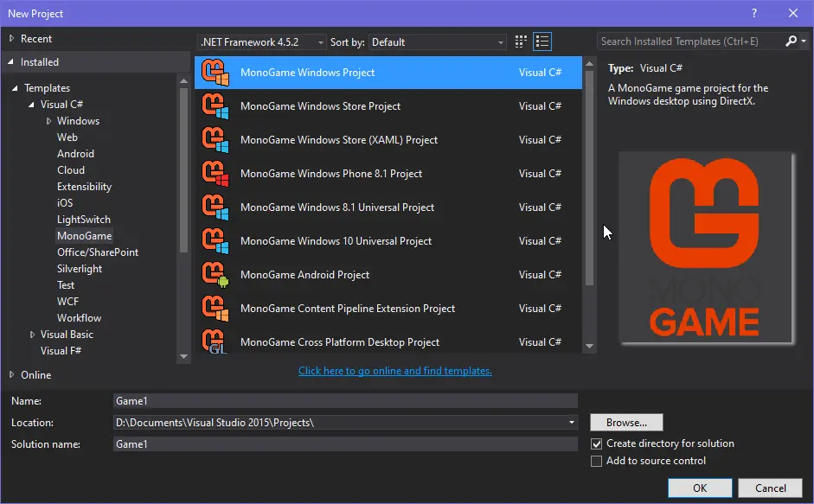Click the search magnifier icon
This screenshot has height=504, width=814.
tap(791, 41)
